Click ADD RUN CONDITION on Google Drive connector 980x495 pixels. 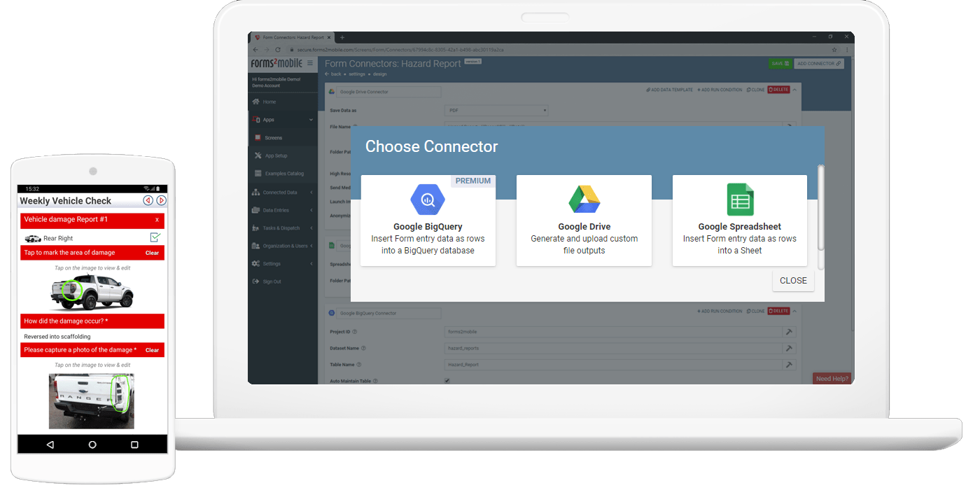[x=720, y=90]
